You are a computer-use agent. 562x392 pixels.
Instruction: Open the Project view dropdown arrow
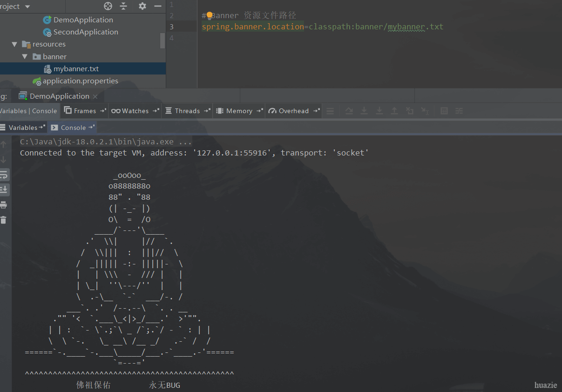pyautogui.click(x=27, y=7)
